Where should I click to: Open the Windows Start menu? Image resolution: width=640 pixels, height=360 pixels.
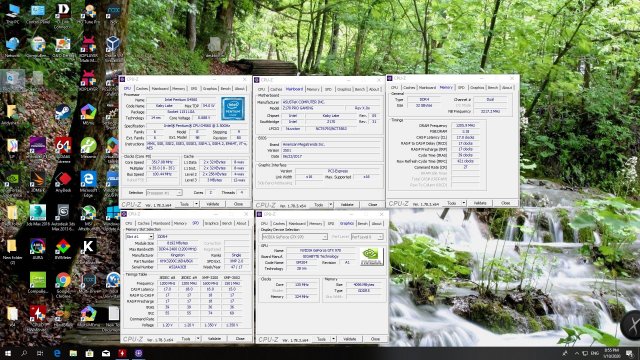(x=8, y=353)
